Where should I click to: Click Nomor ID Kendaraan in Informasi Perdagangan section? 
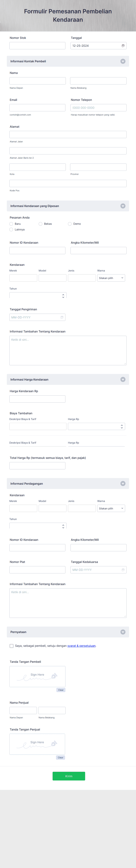(37, 548)
